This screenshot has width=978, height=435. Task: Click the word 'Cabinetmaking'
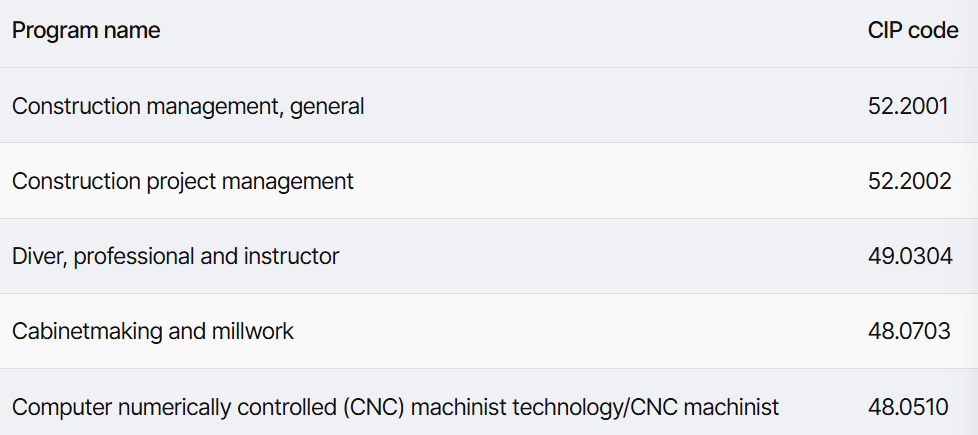coord(87,331)
